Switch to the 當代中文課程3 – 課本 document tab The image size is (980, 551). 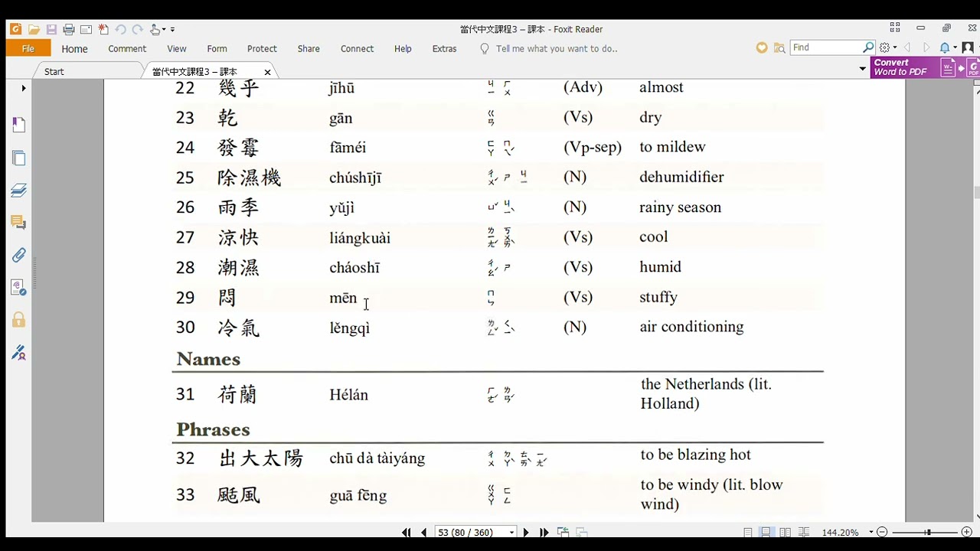[x=194, y=71]
